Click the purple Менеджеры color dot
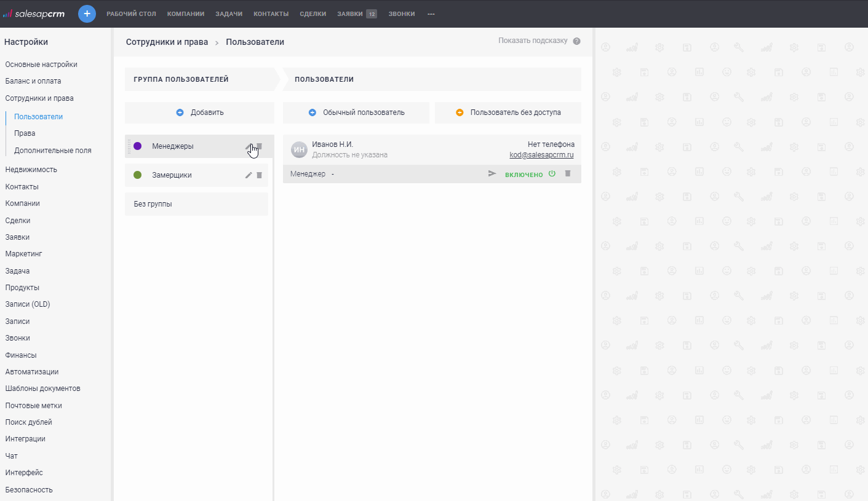 [x=138, y=146]
